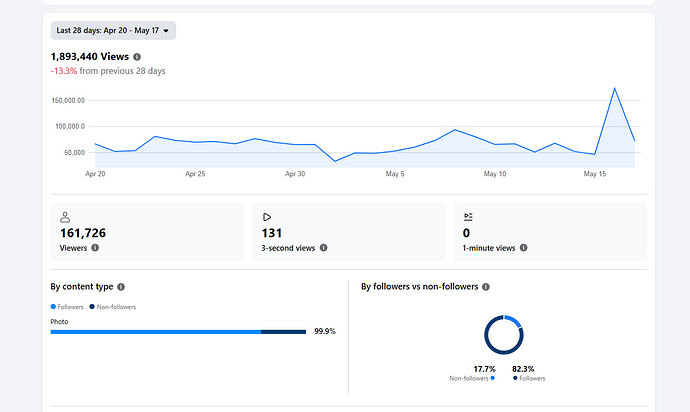Click the 100,000.0 y-axis label
Viewport: 690px width, 412px height.
pyautogui.click(x=70, y=126)
